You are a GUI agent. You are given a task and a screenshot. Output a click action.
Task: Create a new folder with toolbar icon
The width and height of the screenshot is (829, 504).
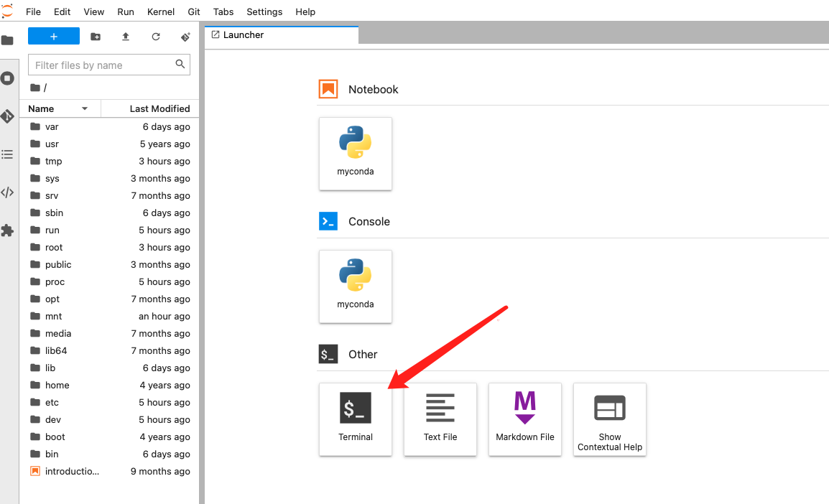point(96,37)
